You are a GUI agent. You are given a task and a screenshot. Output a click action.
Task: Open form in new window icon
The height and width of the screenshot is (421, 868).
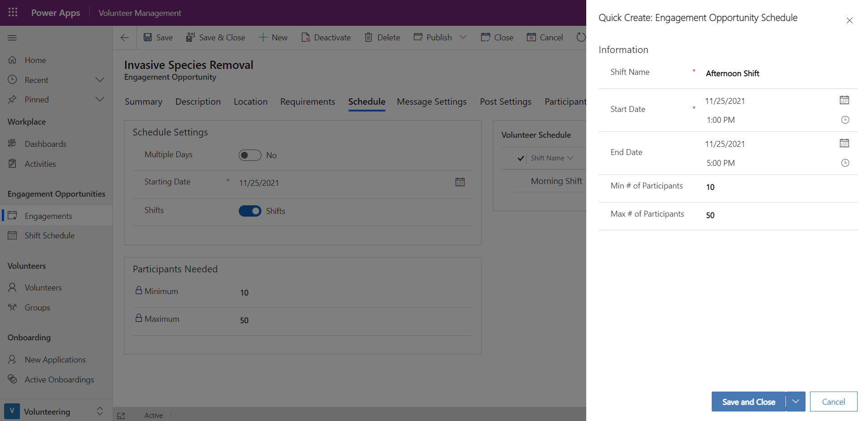(x=121, y=416)
